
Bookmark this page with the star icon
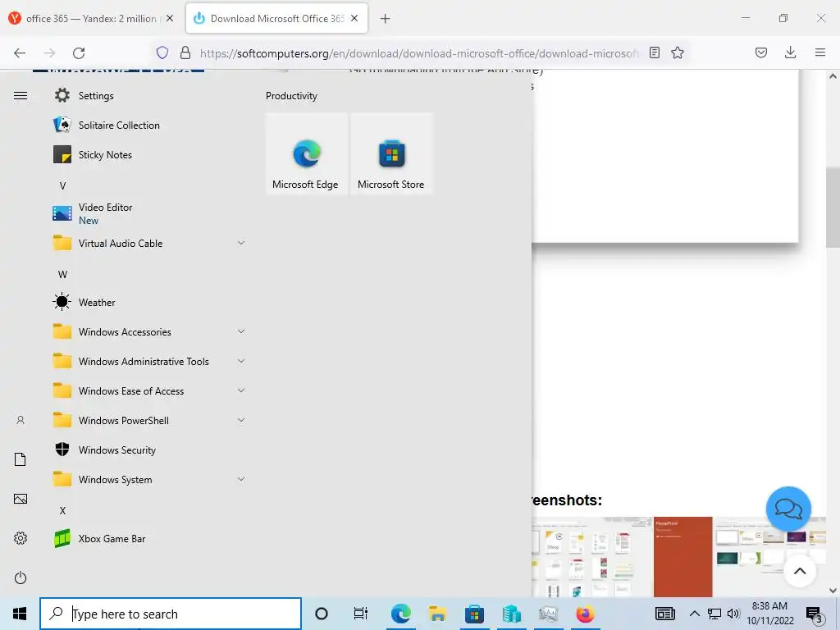coord(678,52)
